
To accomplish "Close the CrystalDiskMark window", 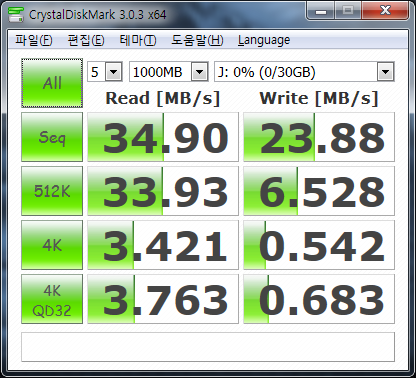I will pos(385,11).
